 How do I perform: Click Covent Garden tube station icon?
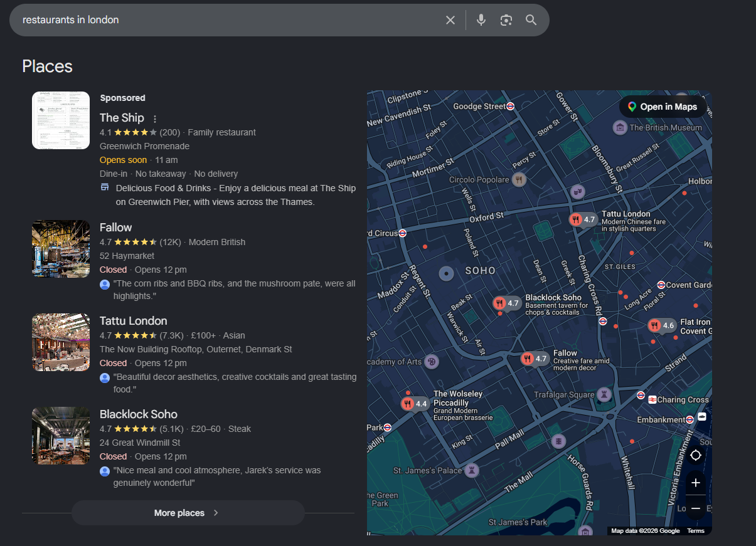tap(661, 285)
